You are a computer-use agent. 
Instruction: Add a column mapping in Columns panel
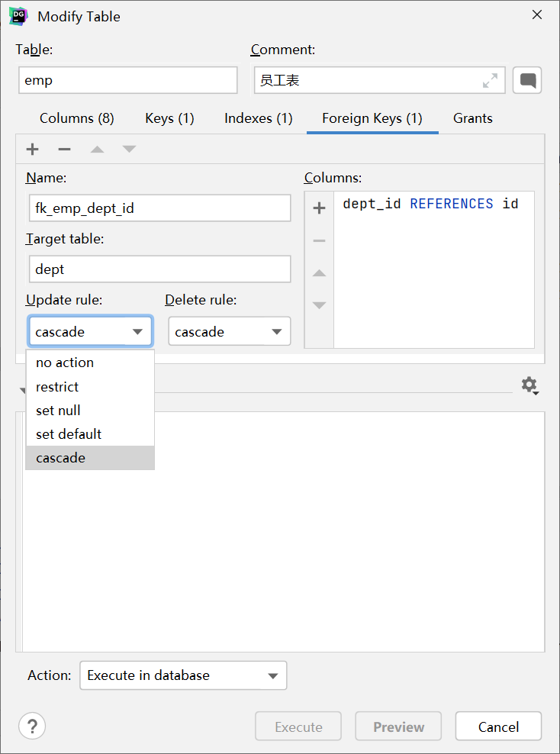(319, 208)
